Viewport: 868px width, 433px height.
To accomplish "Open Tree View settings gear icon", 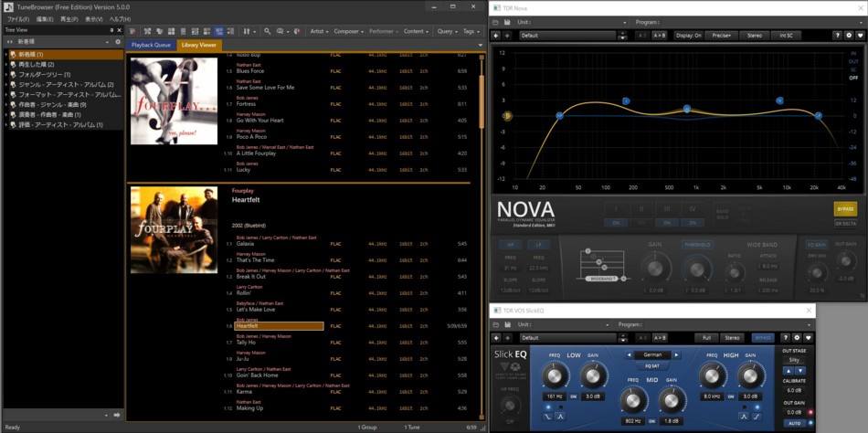I will [117, 42].
